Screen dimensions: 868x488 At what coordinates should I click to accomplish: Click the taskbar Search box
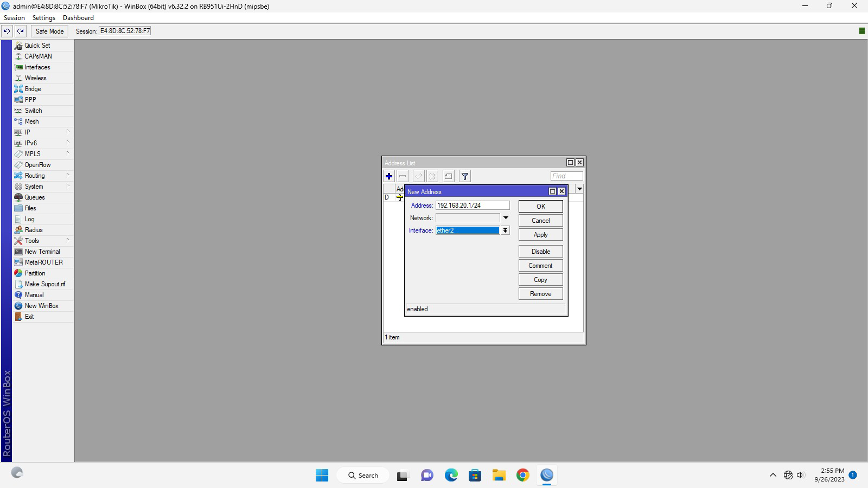(x=363, y=475)
